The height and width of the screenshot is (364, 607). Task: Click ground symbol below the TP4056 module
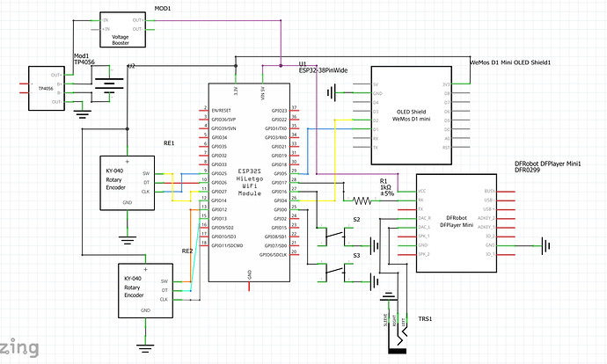coord(83,114)
